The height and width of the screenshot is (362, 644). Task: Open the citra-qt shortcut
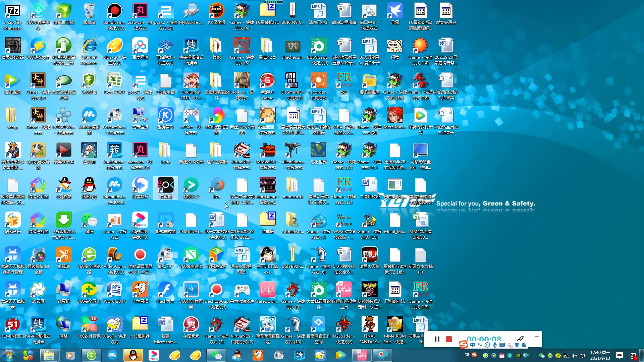pos(114,51)
